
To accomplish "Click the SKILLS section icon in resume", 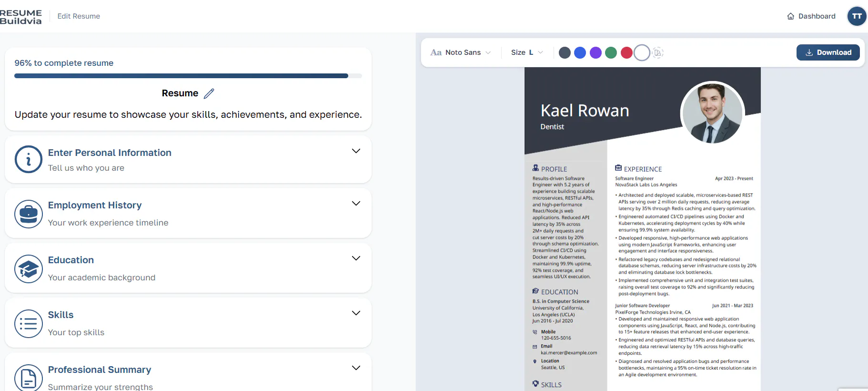I will (x=535, y=384).
